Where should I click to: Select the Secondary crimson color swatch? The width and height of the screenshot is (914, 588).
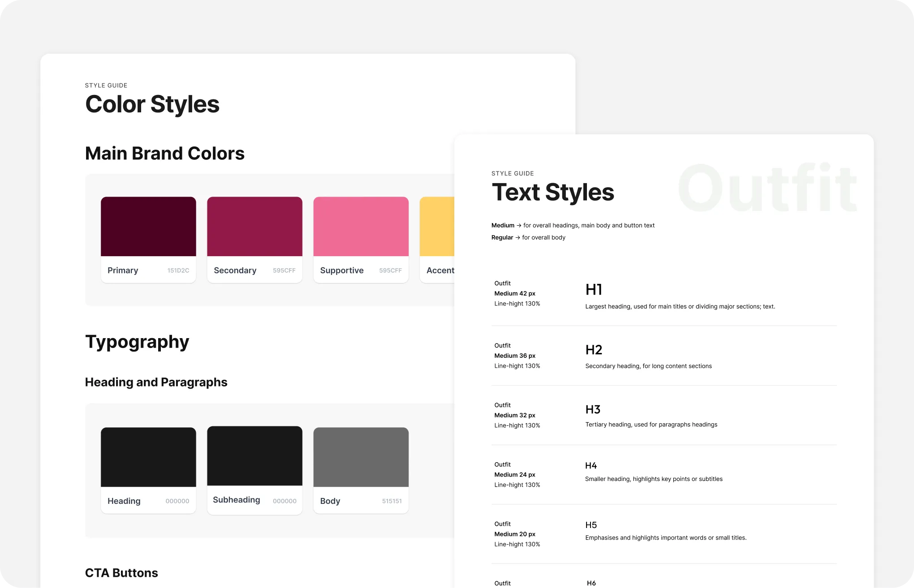point(254,226)
